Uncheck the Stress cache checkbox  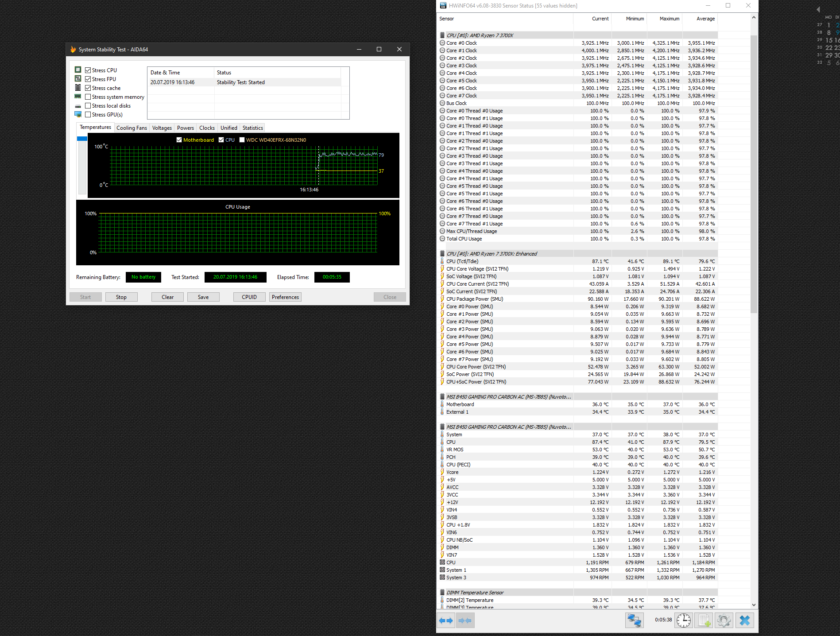point(88,88)
